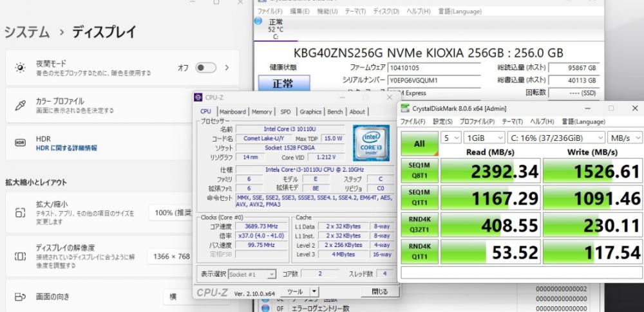644x312 pixels.
Task: Open the Socket #1 selection dropdown
Action: click(252, 274)
